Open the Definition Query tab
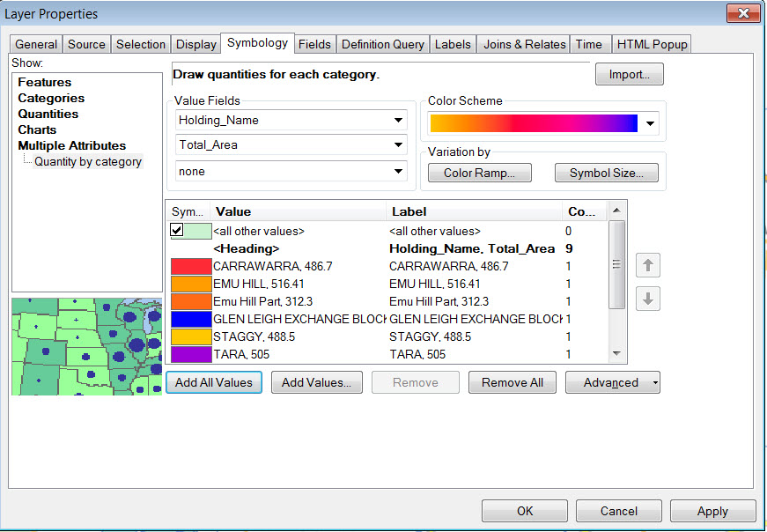This screenshot has height=532, width=767. [x=382, y=44]
